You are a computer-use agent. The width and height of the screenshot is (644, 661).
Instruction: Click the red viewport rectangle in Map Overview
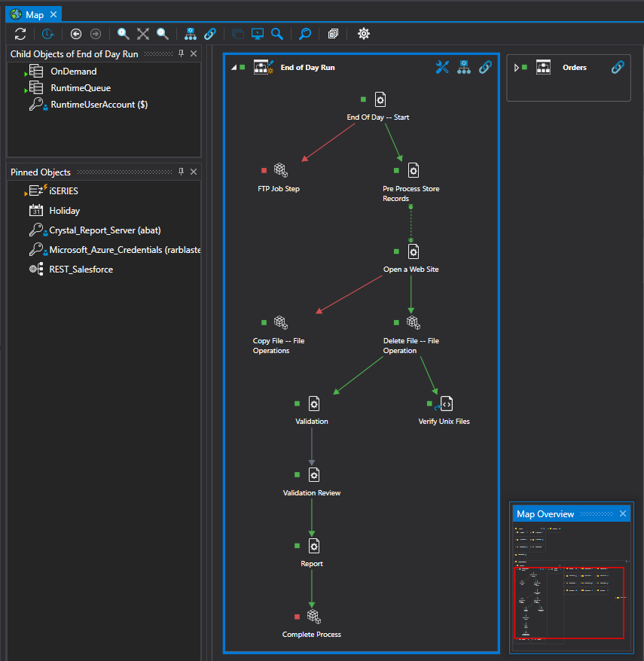click(569, 602)
